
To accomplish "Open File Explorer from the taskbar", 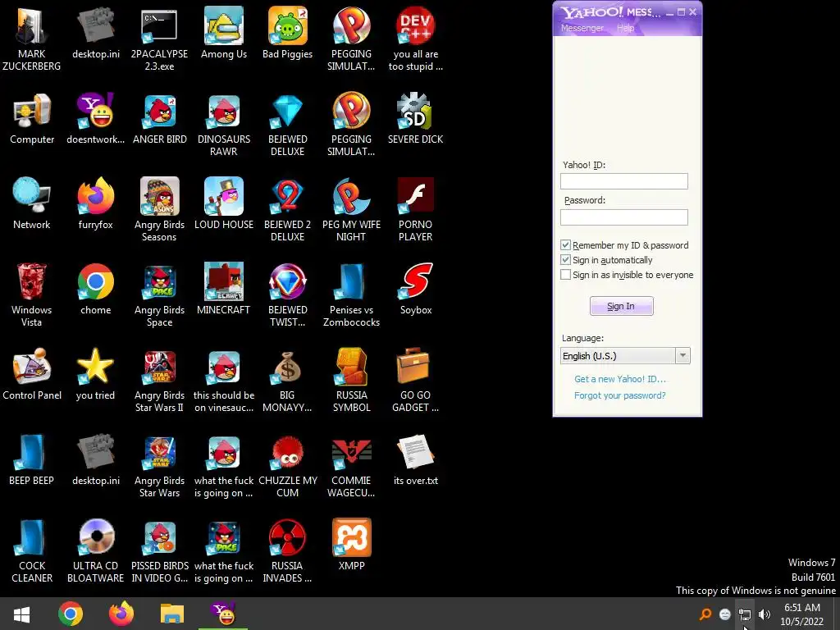I will click(x=172, y=614).
